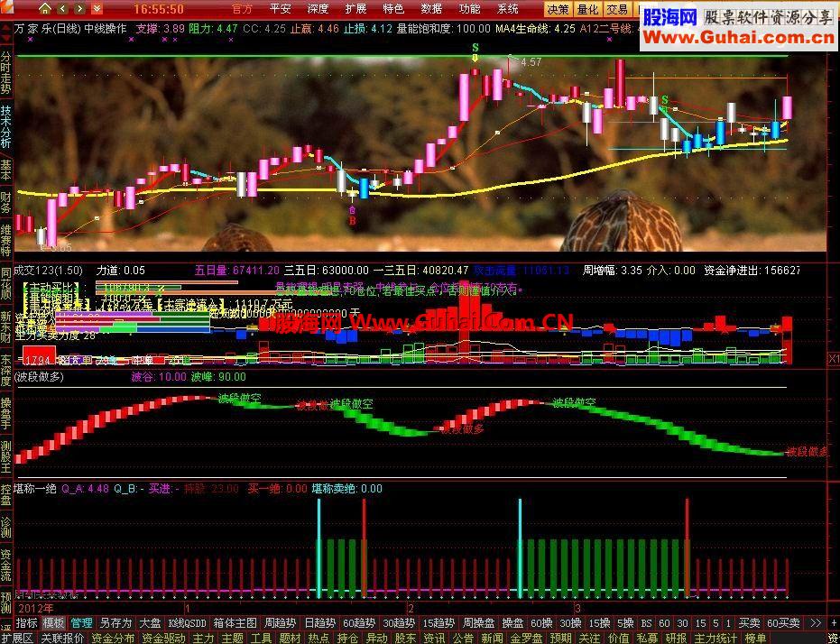Open the 主力统计 tab
Image resolution: width=840 pixels, height=644 pixels.
point(715,638)
